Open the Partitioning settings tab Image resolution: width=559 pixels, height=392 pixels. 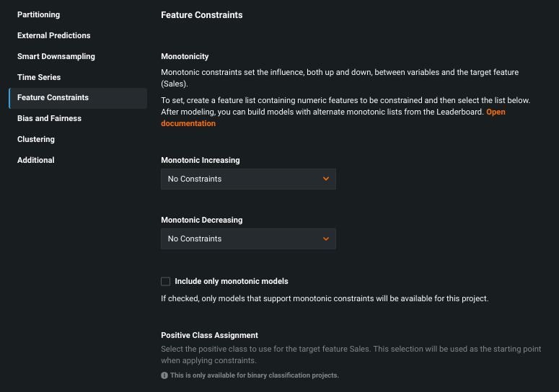point(39,14)
